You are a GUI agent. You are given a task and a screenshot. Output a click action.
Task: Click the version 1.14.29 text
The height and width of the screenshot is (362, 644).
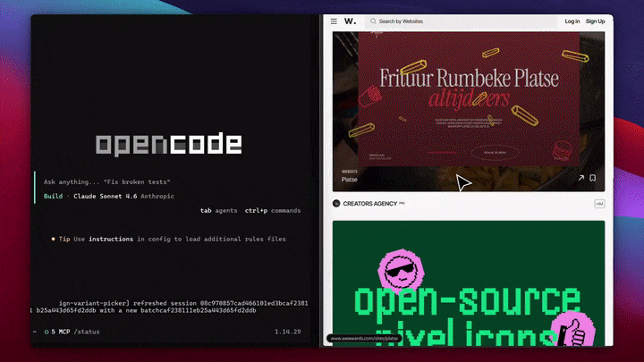(287, 332)
